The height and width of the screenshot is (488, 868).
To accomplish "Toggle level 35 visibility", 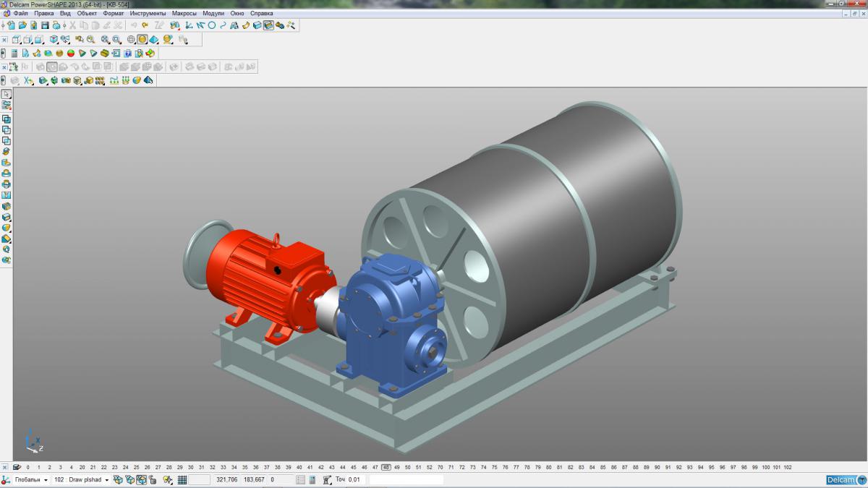I will [245, 468].
